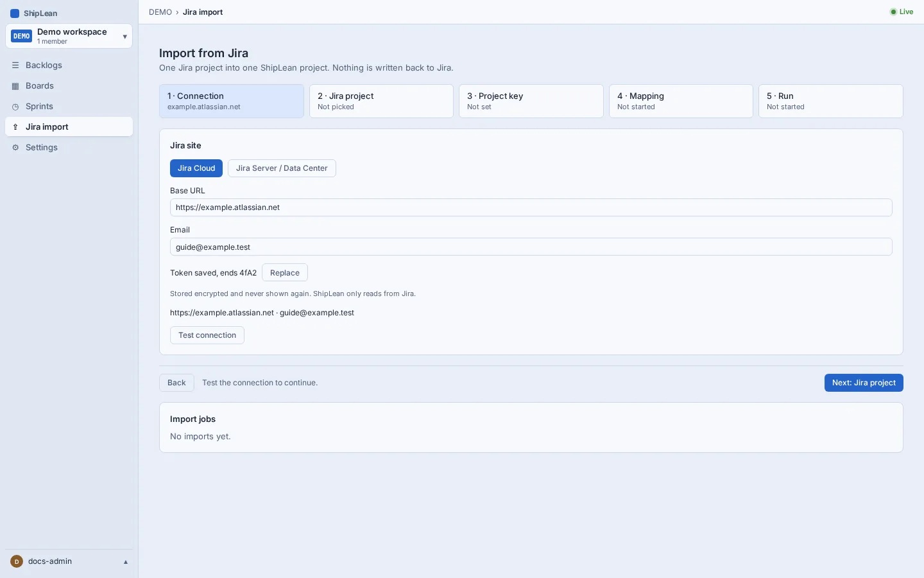Expand the Demo workspace switcher arrow
The image size is (924, 578).
pos(124,37)
